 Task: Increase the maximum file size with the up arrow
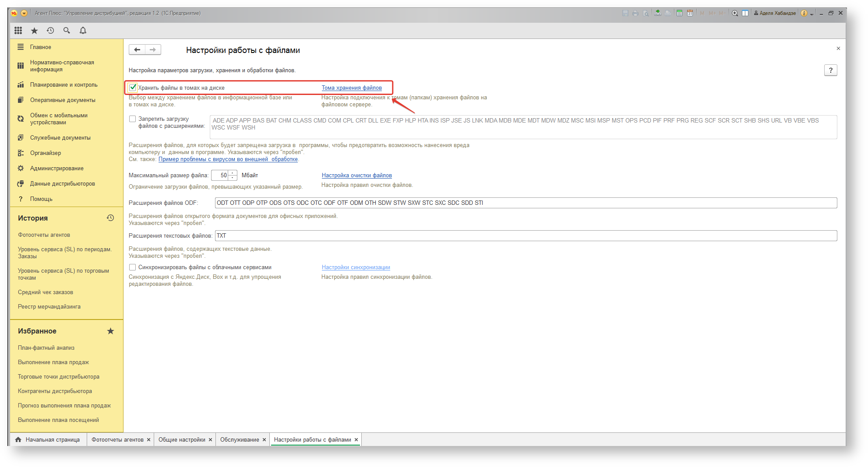pyautogui.click(x=233, y=173)
